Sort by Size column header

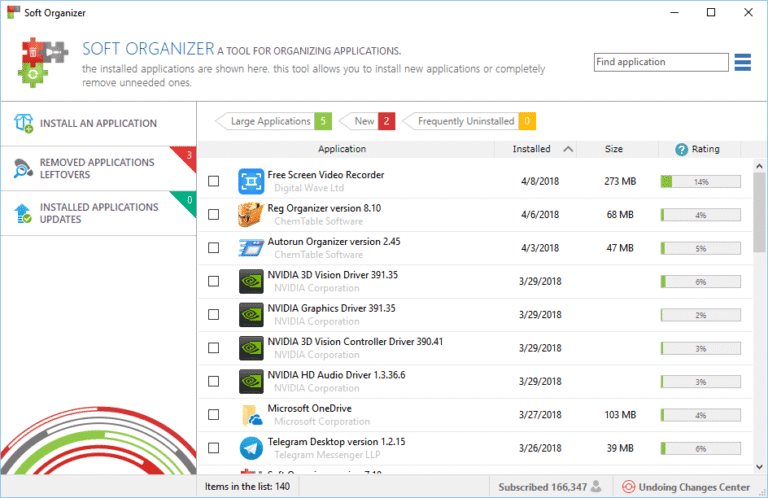(x=617, y=149)
